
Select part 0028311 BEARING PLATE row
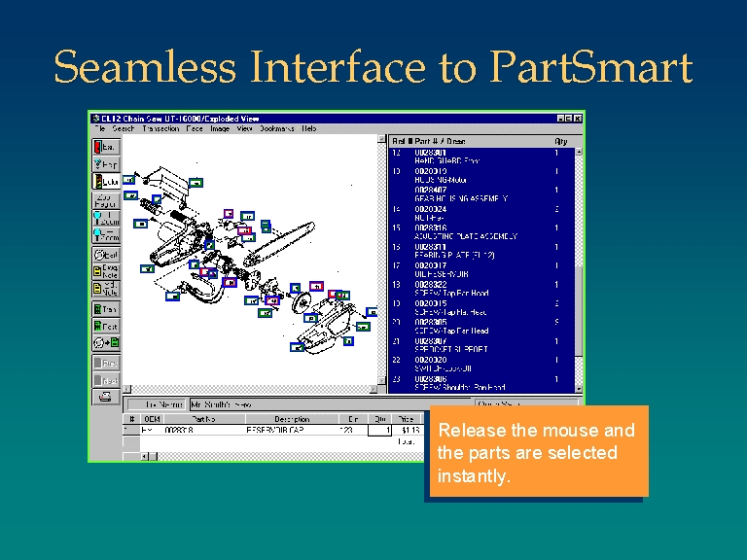pyautogui.click(x=482, y=251)
